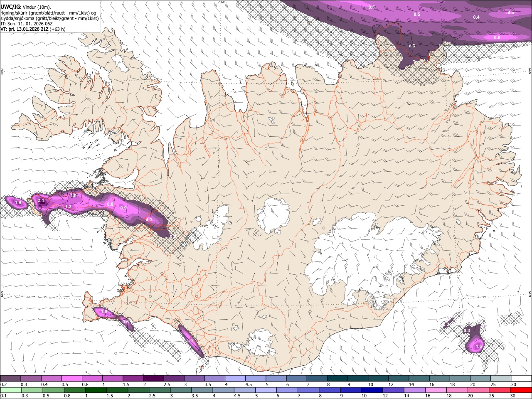
Task: Click the '0.9' value in the western snow band
Action: point(123,208)
